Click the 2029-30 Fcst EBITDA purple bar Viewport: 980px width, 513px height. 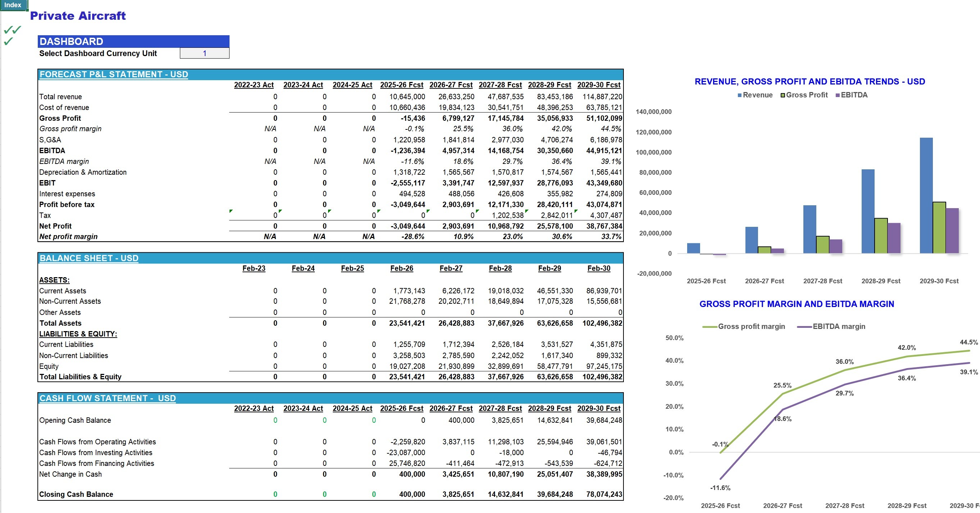(x=952, y=231)
